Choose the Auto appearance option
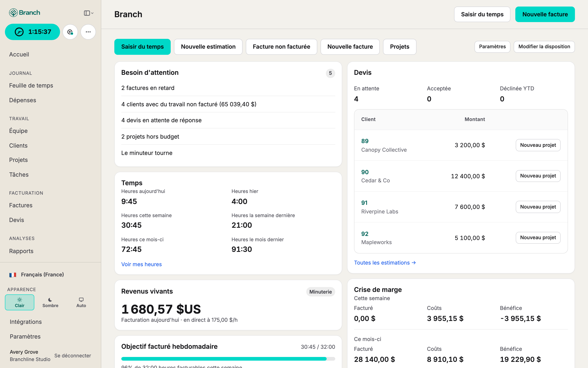 (x=81, y=302)
